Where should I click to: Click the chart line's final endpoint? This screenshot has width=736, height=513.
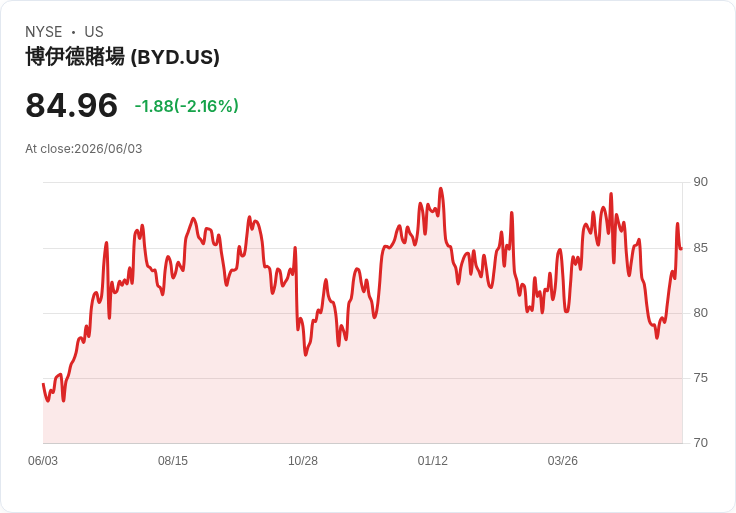click(681, 249)
